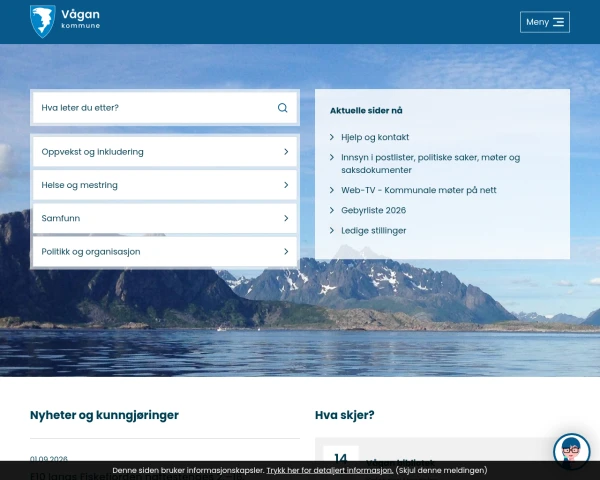The width and height of the screenshot is (600, 480).
Task: Click Vågan kommune site name text
Action: point(80,19)
